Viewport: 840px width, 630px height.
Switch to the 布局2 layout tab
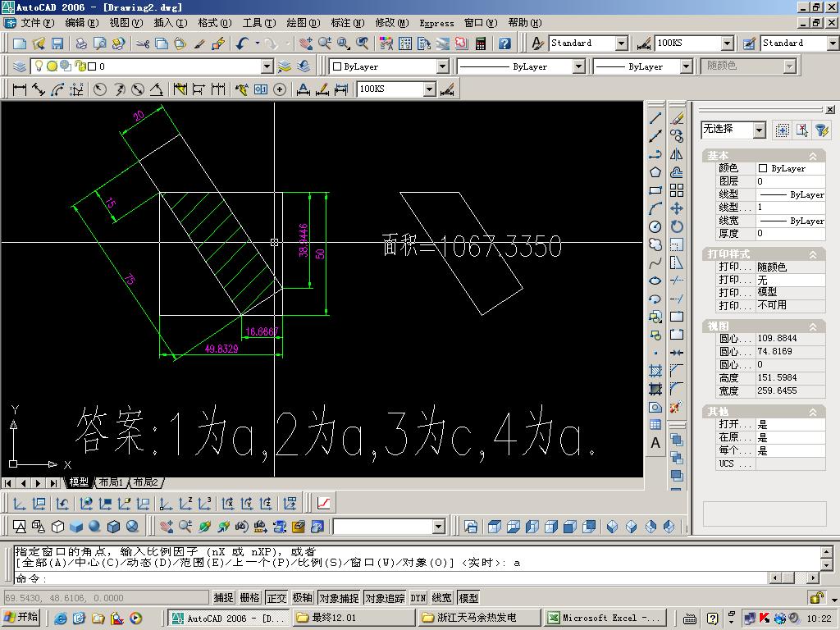coord(146,482)
